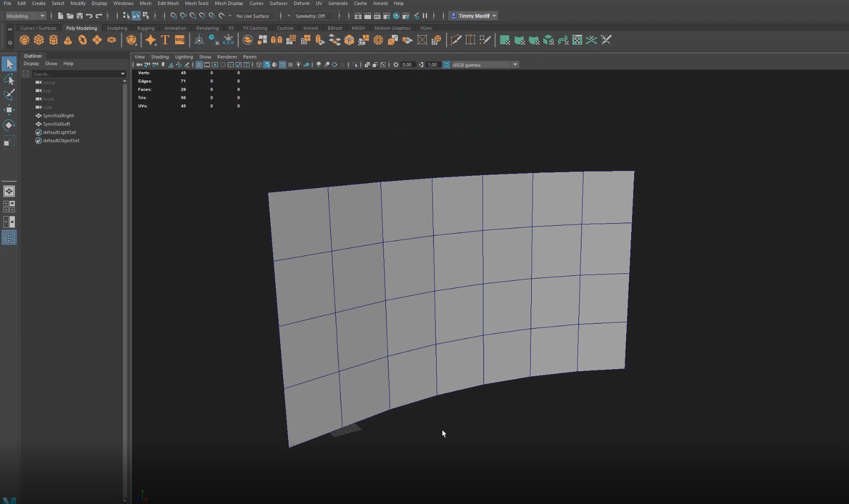Viewport: 849px width, 504px height.
Task: Select SyncWallRight in the Outliner
Action: (x=58, y=116)
